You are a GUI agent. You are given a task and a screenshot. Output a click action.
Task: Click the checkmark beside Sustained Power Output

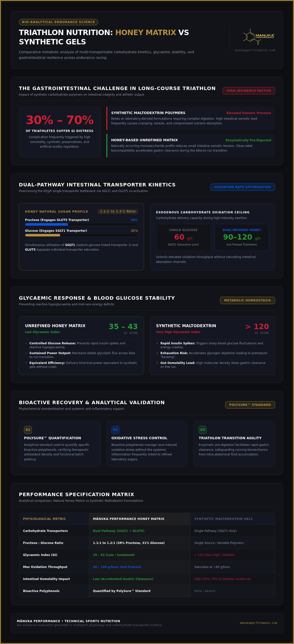[26, 353]
